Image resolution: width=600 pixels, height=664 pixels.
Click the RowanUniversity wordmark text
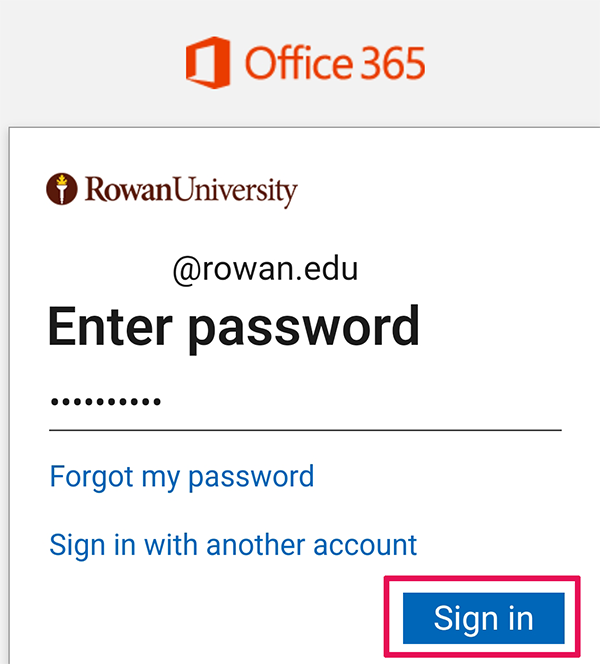191,188
